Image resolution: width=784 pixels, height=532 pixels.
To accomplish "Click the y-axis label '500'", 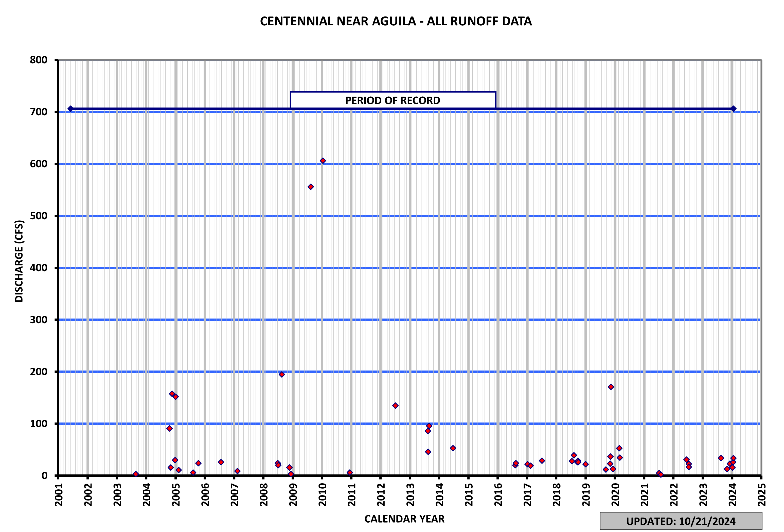I will tap(39, 216).
